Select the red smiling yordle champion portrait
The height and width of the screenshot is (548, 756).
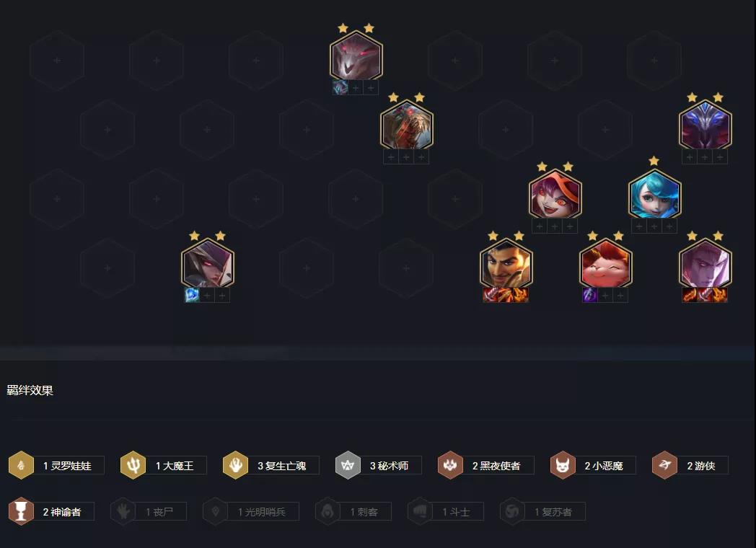pyautogui.click(x=605, y=263)
